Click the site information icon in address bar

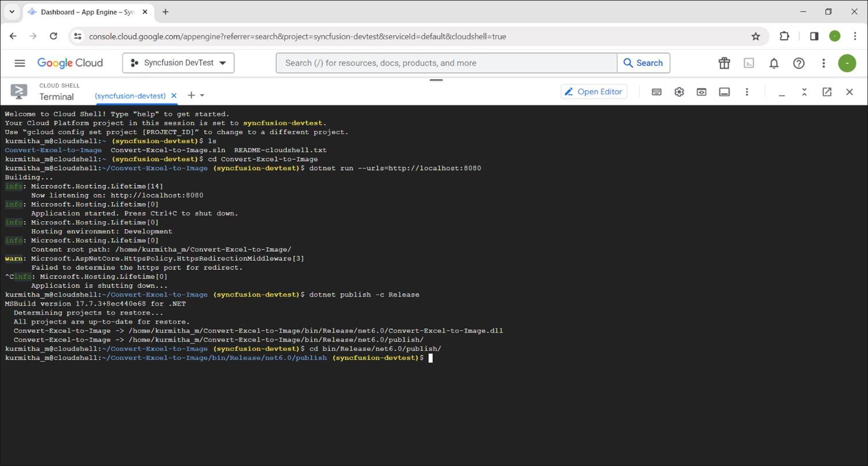pyautogui.click(x=77, y=36)
